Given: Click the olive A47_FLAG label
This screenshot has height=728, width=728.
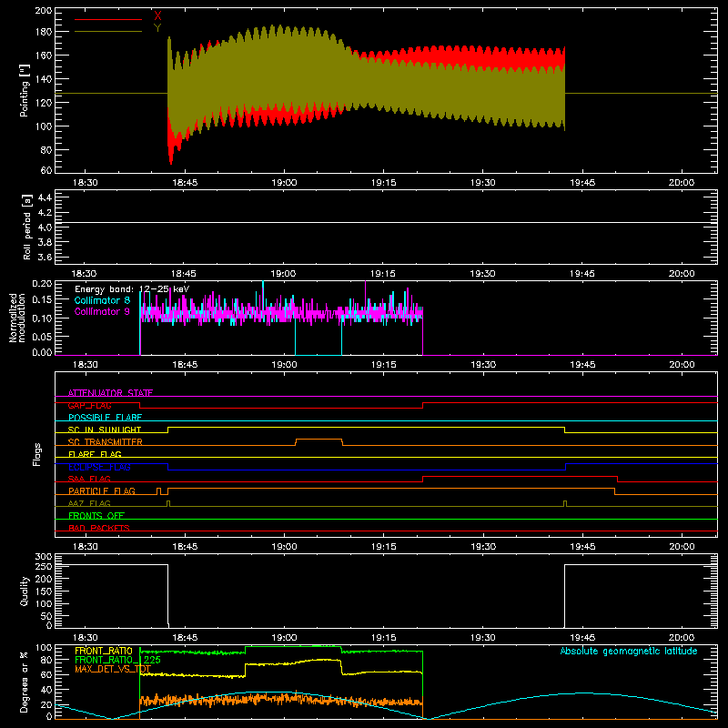Looking at the screenshot, I should (x=89, y=503).
